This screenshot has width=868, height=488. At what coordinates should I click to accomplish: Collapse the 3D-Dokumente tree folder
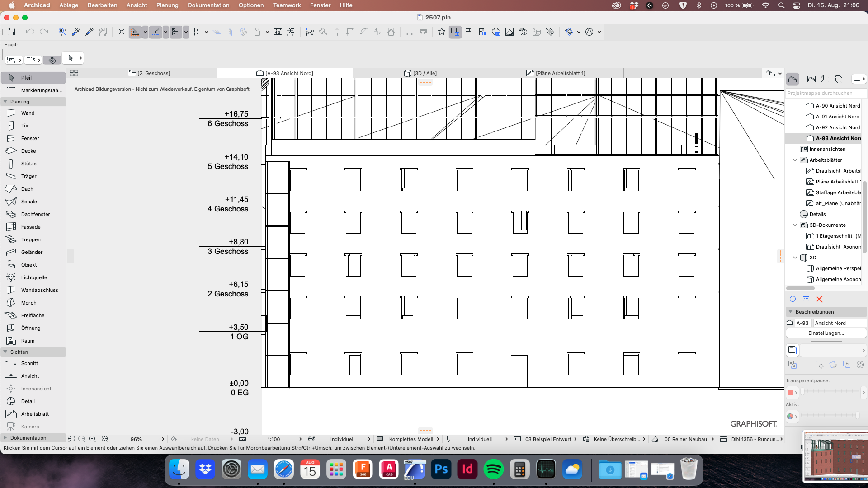click(x=795, y=225)
